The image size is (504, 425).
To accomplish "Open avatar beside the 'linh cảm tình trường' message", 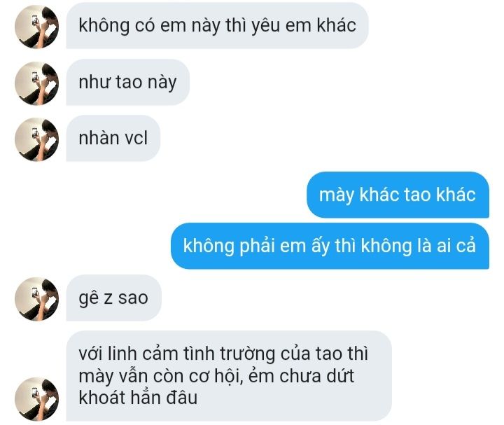I will [36, 399].
